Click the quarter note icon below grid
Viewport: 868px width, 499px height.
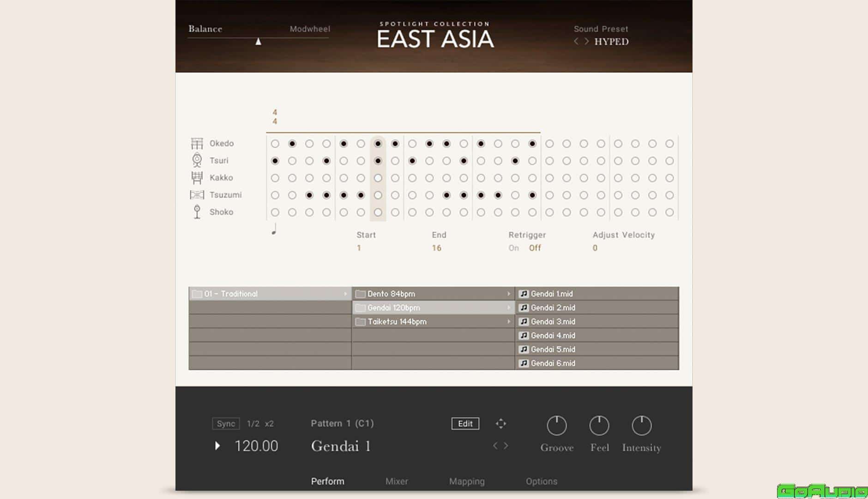[274, 229]
